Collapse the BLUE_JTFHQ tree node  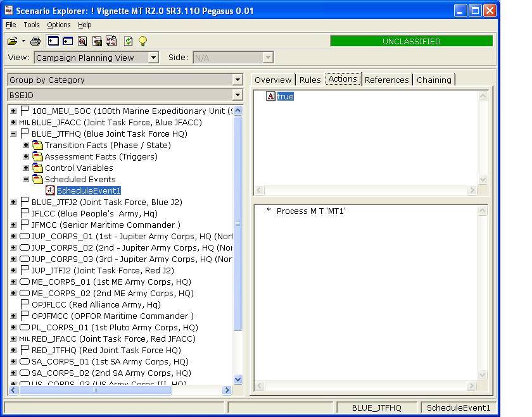pos(13,134)
